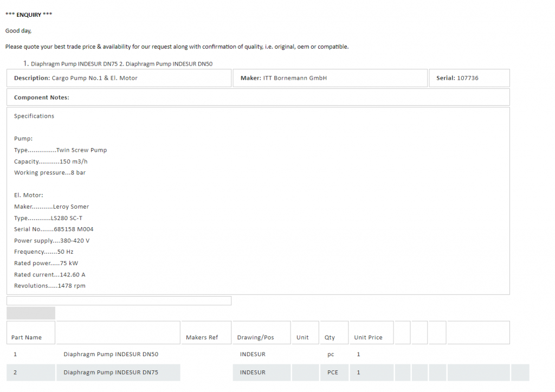Viewport: 555px width, 392px height.
Task: Click the Unit column header
Action: (302, 337)
